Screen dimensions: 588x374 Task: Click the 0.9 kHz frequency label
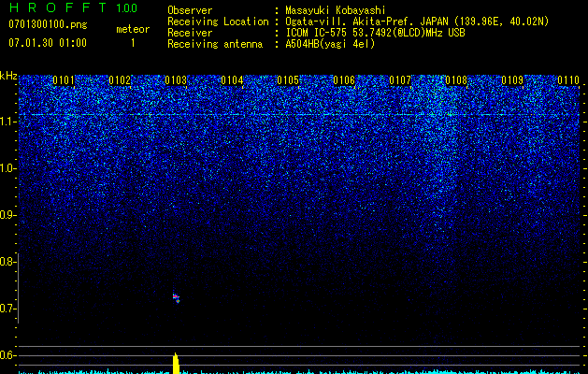8,215
